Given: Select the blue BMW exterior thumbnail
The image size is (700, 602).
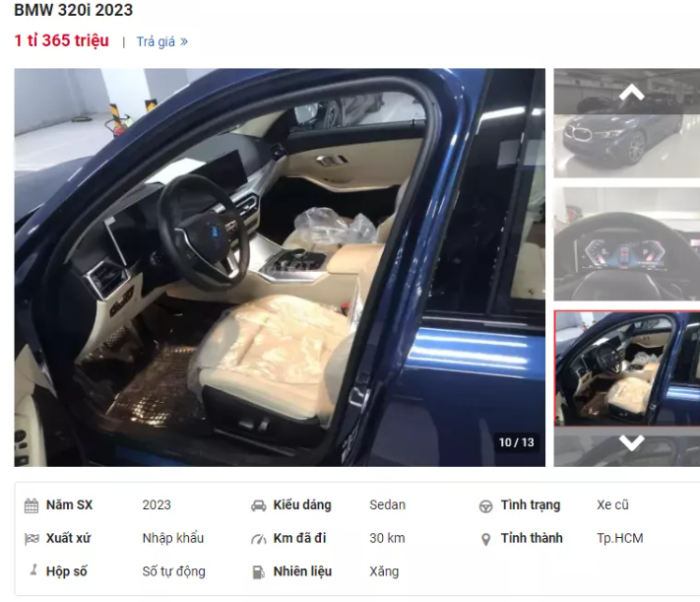Looking at the screenshot, I should click(627, 123).
